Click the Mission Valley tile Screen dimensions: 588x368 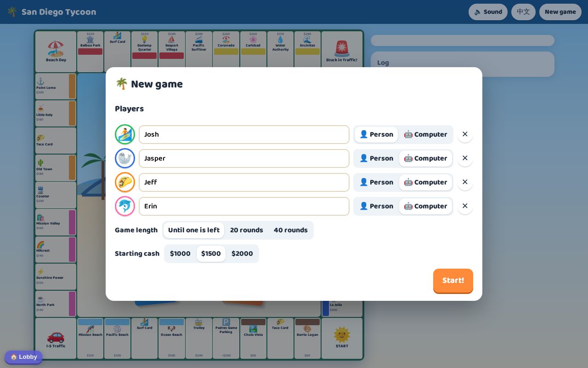click(x=56, y=222)
